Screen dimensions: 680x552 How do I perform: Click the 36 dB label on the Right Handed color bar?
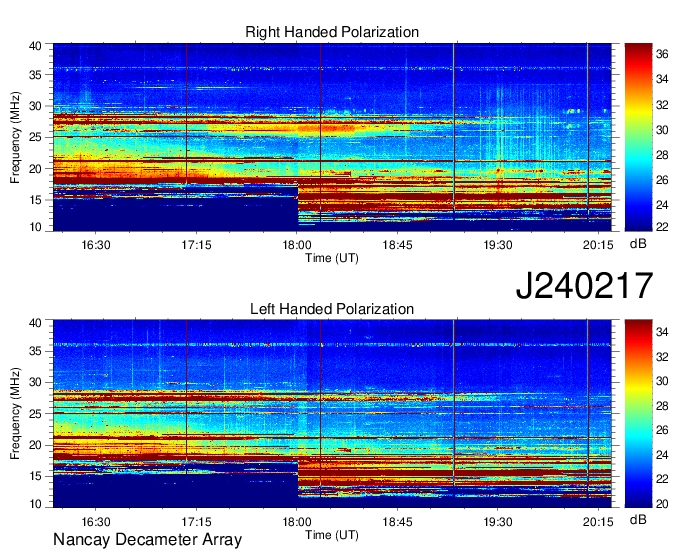[662, 54]
